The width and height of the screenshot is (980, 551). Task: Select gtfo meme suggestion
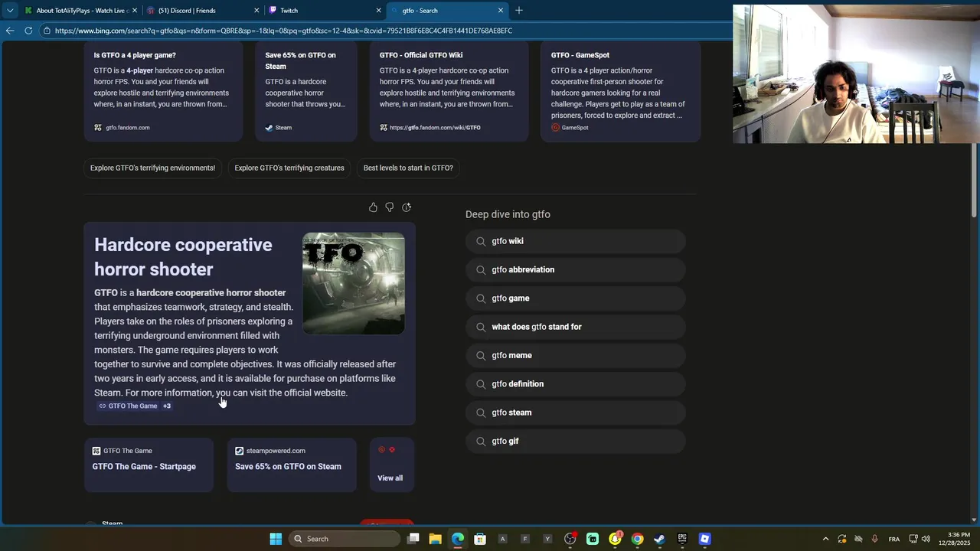click(x=575, y=355)
